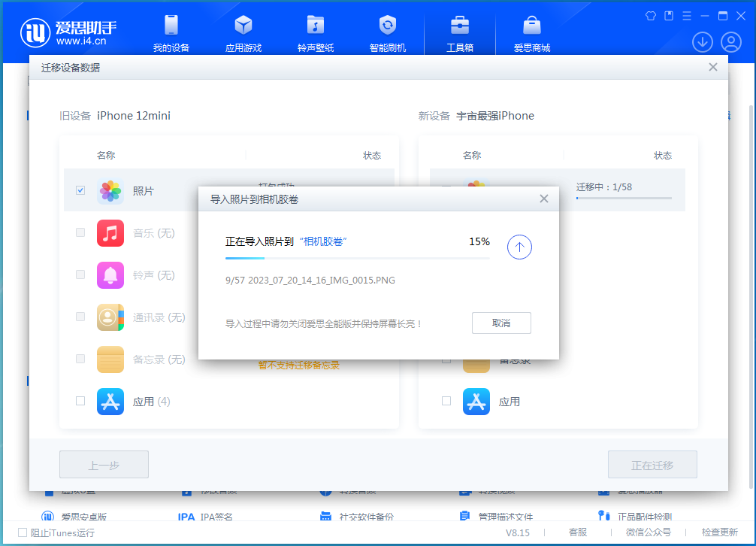Click the IPA icon in the toolbox window
The height and width of the screenshot is (546, 756).
tap(186, 517)
